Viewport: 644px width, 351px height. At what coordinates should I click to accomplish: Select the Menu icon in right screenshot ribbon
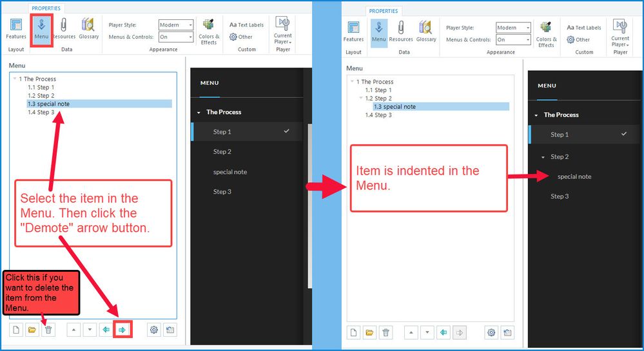[x=378, y=32]
